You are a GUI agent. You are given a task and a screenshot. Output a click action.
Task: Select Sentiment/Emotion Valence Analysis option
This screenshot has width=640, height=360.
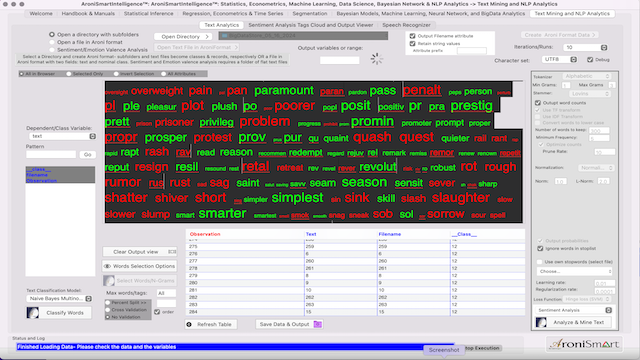(52, 49)
